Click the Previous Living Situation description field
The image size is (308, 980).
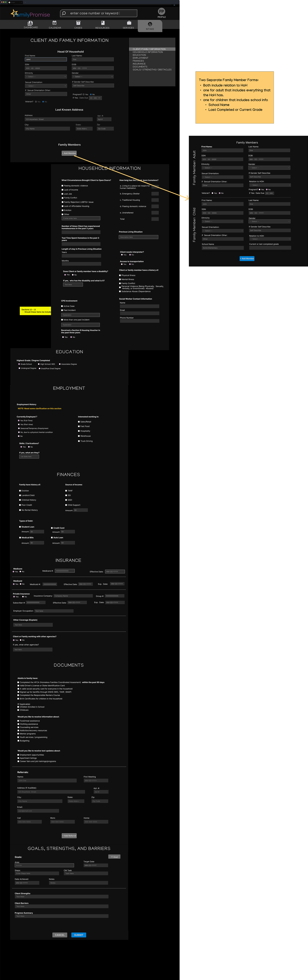click(x=138, y=237)
